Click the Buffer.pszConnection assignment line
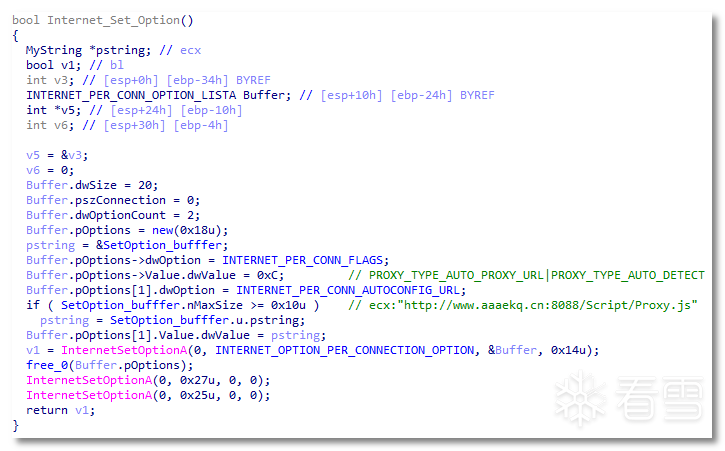 pyautogui.click(x=113, y=200)
